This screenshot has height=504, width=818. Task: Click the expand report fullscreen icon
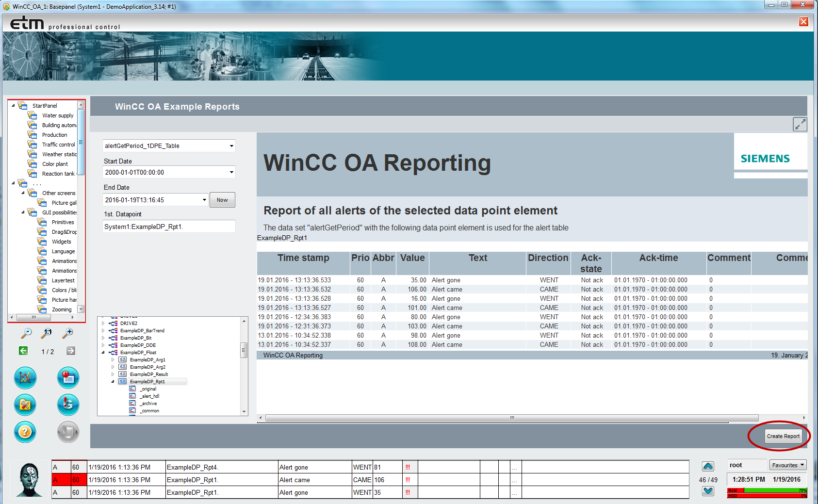(800, 124)
